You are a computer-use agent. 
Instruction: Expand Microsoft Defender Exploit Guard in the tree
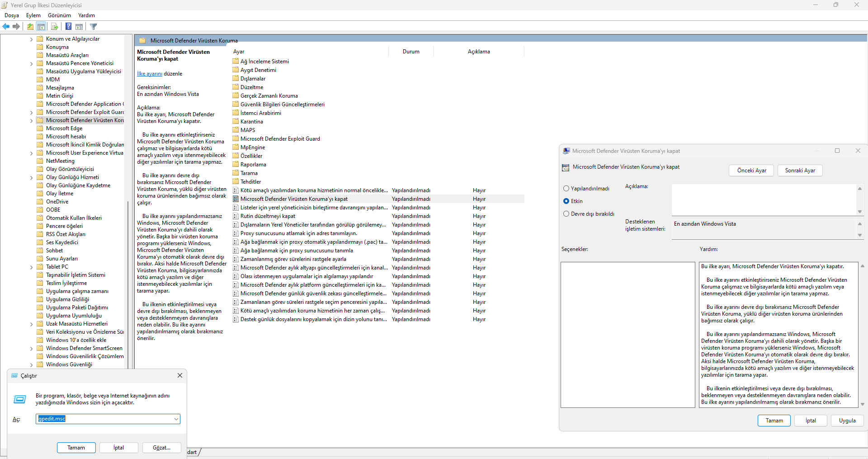(31, 113)
